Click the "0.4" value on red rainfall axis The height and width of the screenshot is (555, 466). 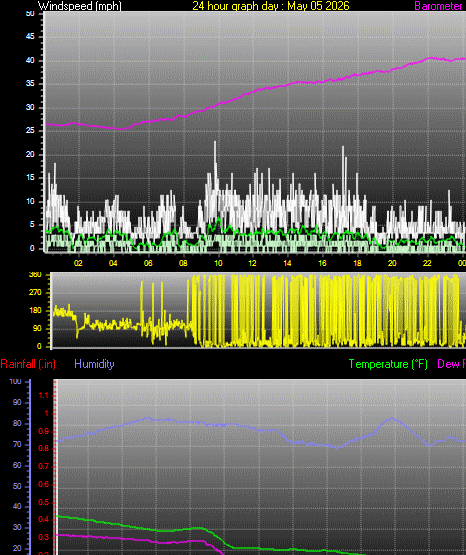coord(44,520)
